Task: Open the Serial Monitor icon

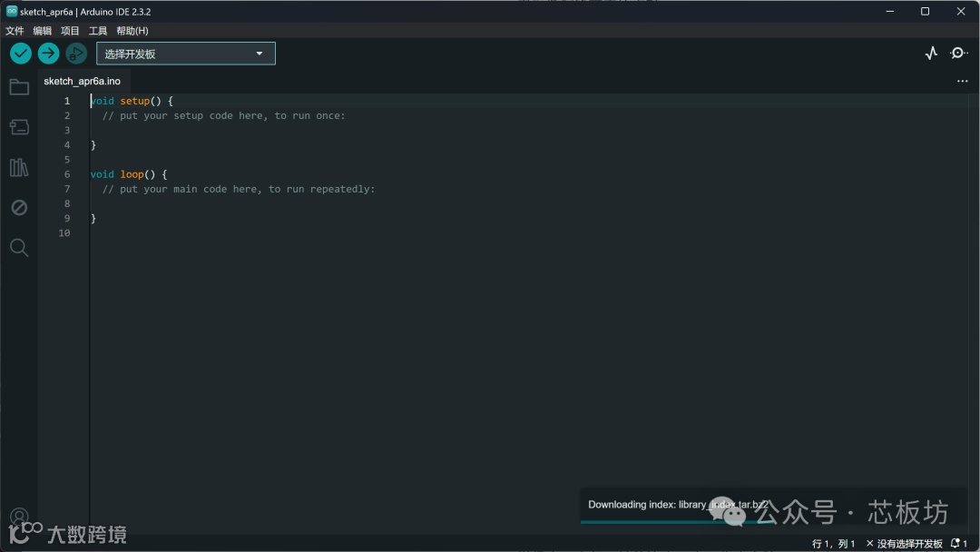Action: (x=959, y=54)
